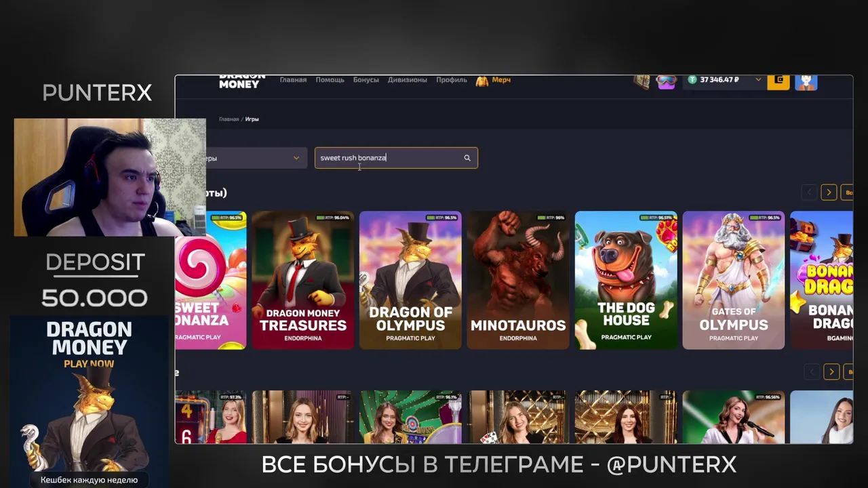This screenshot has height=488, width=868.
Task: Open the Помощь menu item
Action: point(330,80)
